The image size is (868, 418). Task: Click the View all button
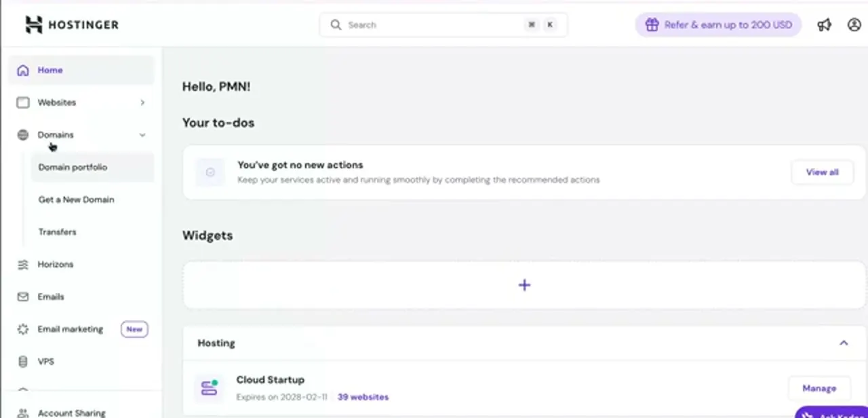click(x=822, y=172)
